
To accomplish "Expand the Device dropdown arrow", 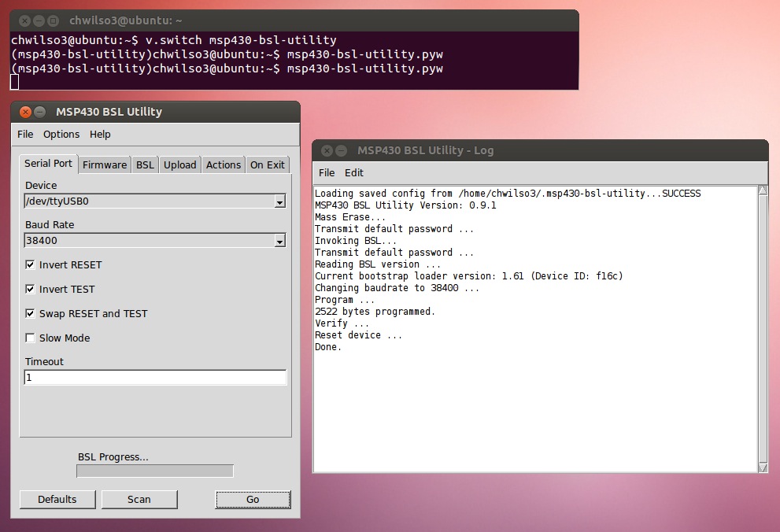I will (x=280, y=201).
